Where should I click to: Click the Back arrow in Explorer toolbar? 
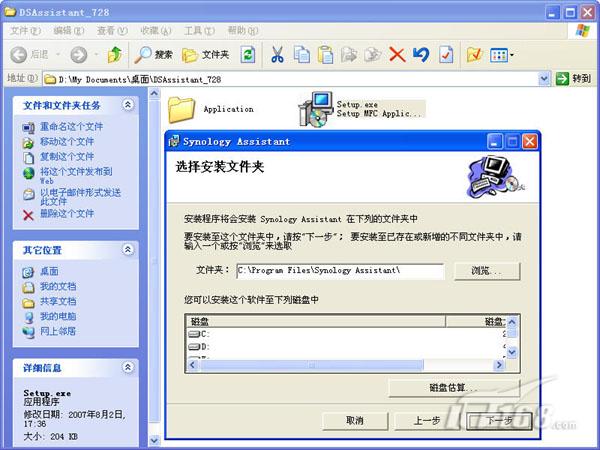pos(18,55)
